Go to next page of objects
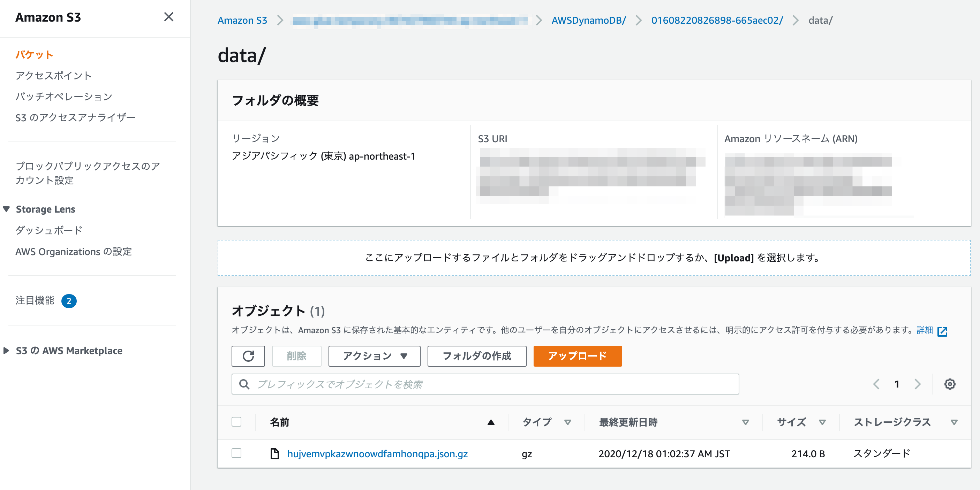The image size is (980, 490). click(x=918, y=384)
